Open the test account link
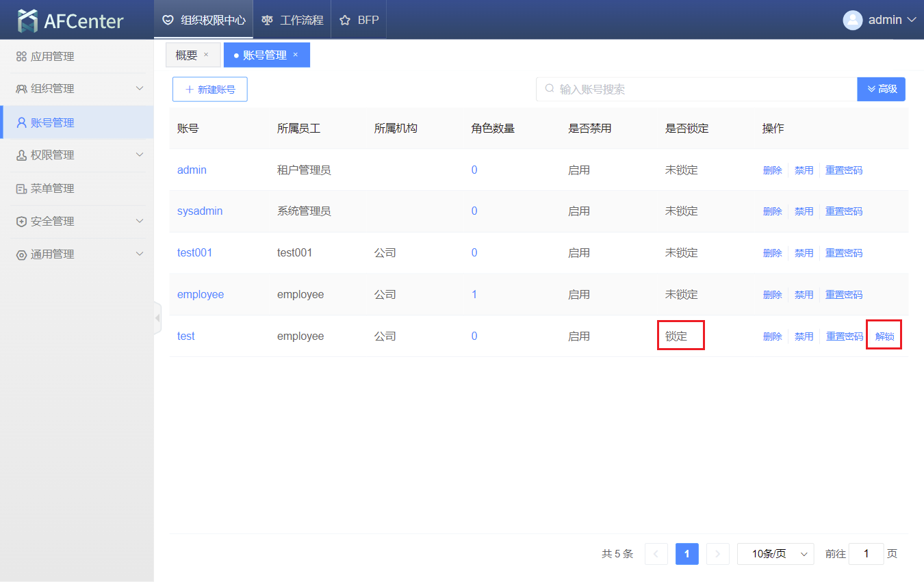Screen dimensions: 924x582 (186, 336)
